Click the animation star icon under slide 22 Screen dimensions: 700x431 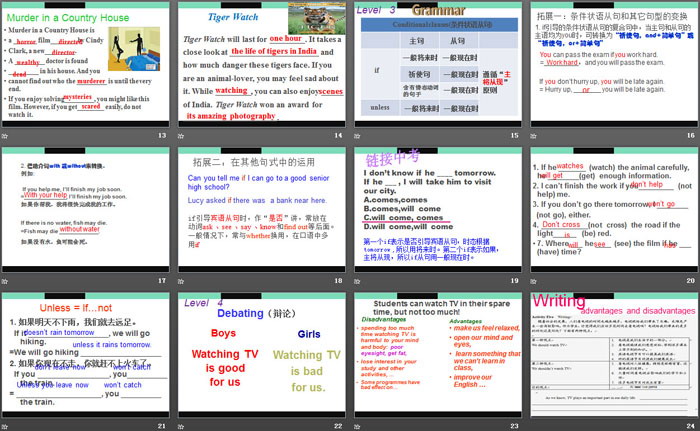pos(181,427)
